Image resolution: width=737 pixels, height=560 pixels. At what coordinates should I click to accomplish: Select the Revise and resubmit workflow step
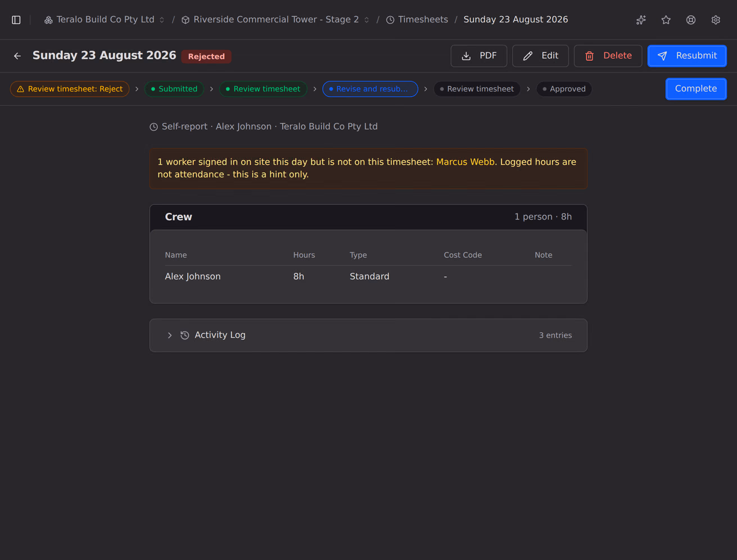tap(370, 89)
